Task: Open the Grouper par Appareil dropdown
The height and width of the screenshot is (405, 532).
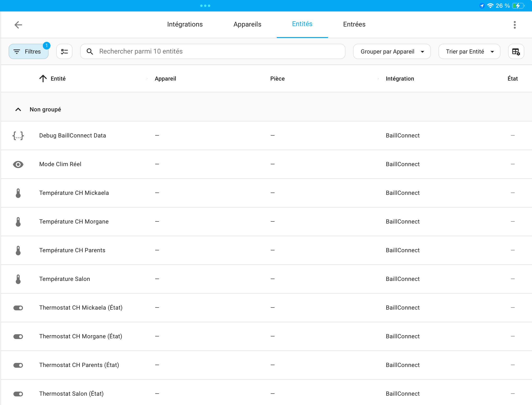Action: click(x=392, y=51)
